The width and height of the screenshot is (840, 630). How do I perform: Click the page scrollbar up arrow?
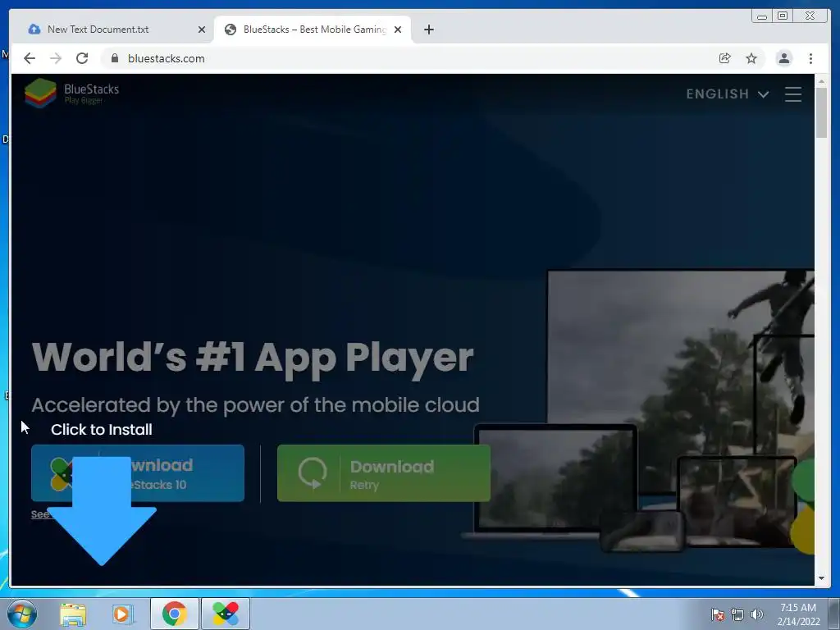821,81
